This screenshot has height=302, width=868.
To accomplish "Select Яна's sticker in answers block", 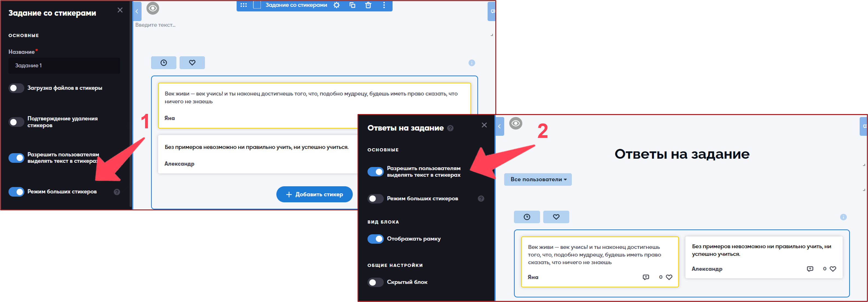I will click(x=600, y=262).
